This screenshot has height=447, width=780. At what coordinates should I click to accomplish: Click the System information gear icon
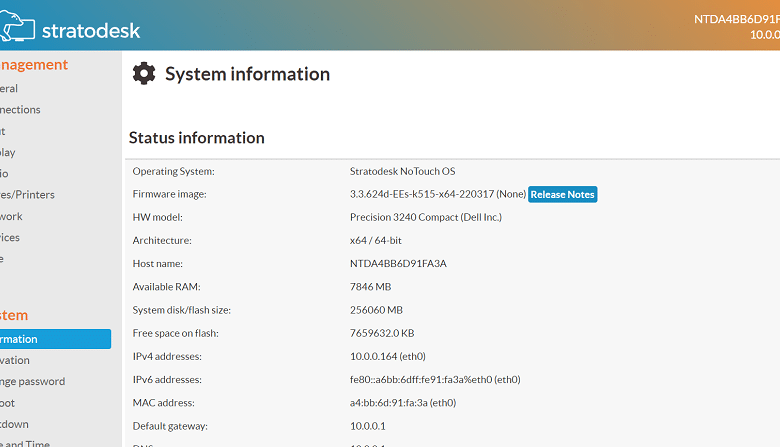[x=144, y=74]
